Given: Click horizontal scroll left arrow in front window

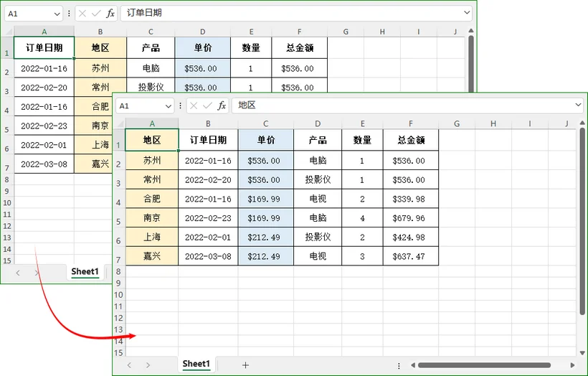Looking at the screenshot, I should (413, 365).
